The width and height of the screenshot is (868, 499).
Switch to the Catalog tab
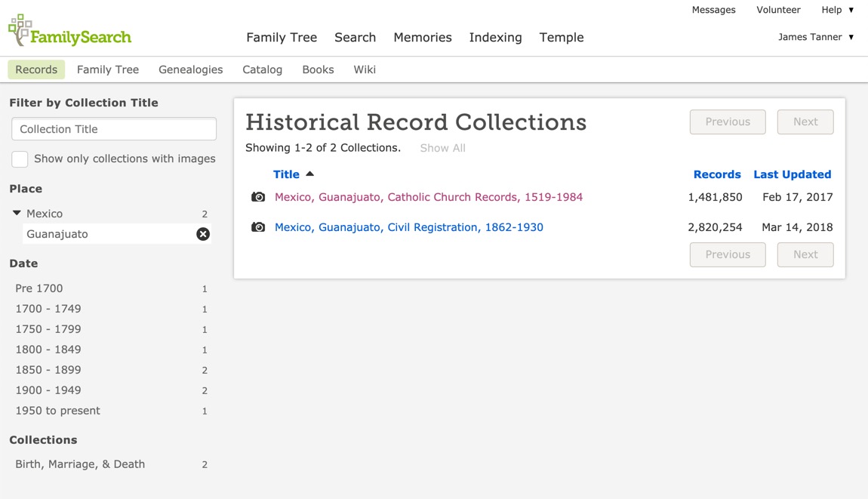click(x=263, y=69)
